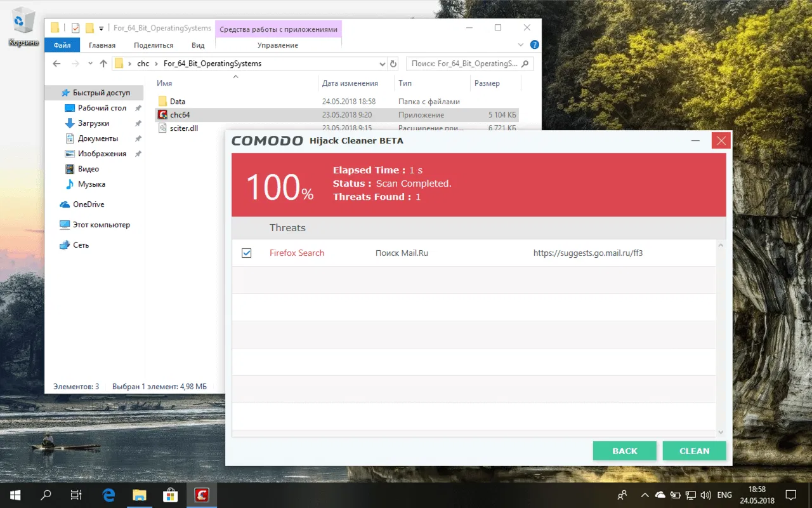
Task: Expand the chevron after chc in the address bar
Action: click(x=156, y=63)
